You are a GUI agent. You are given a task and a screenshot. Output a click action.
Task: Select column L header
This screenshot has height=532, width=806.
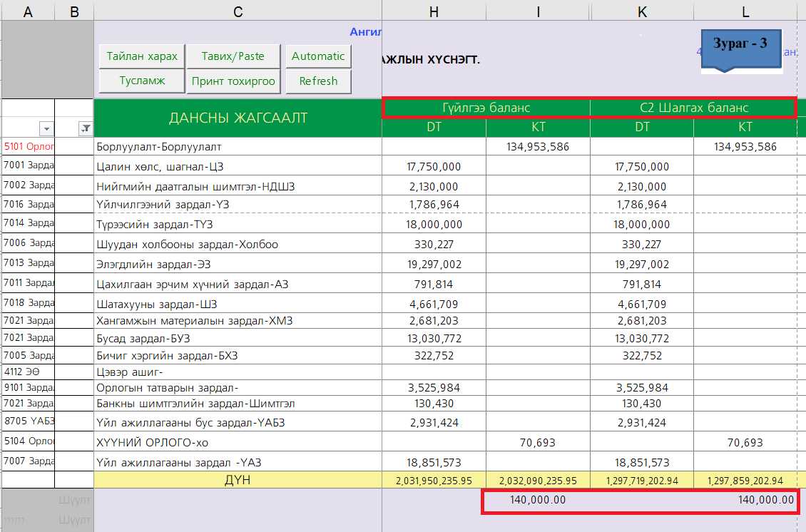pyautogui.click(x=745, y=11)
